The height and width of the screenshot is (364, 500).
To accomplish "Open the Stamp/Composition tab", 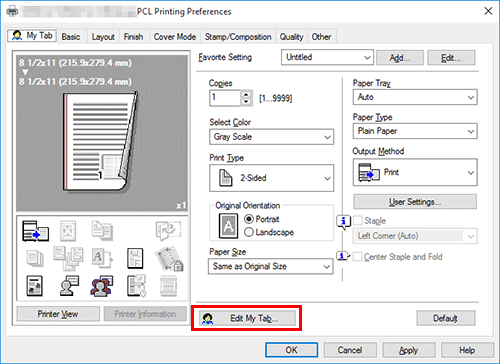I will [x=238, y=37].
